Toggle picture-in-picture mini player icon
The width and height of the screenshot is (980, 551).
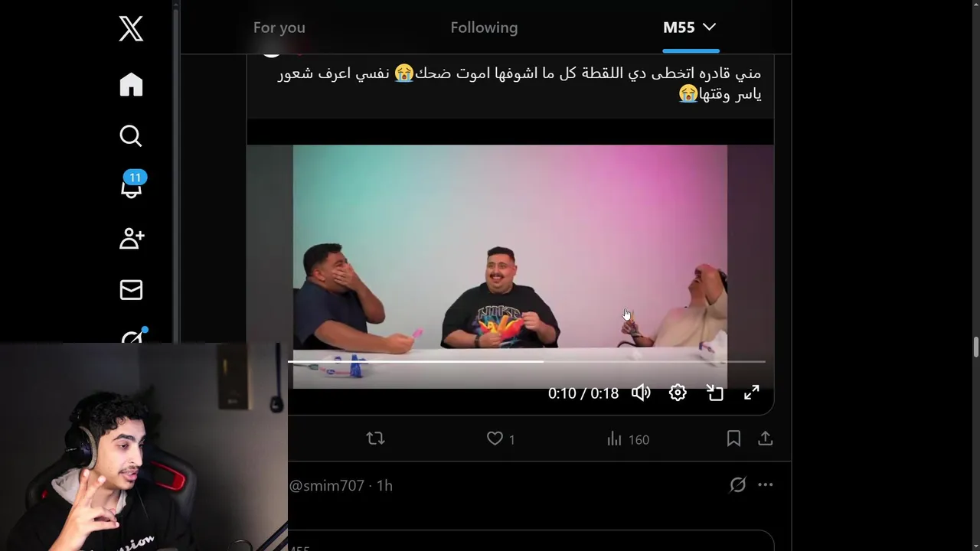click(x=715, y=393)
